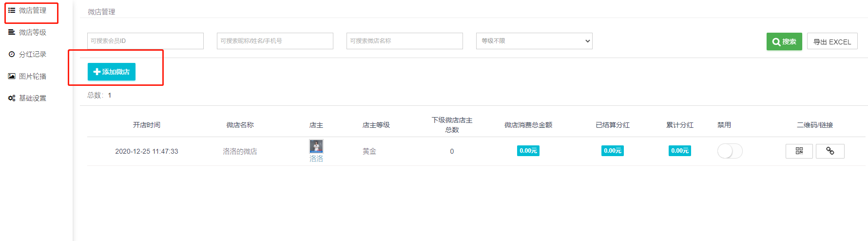
Task: Click the 0.00元 badge under 微店消费总金额
Action: (528, 151)
